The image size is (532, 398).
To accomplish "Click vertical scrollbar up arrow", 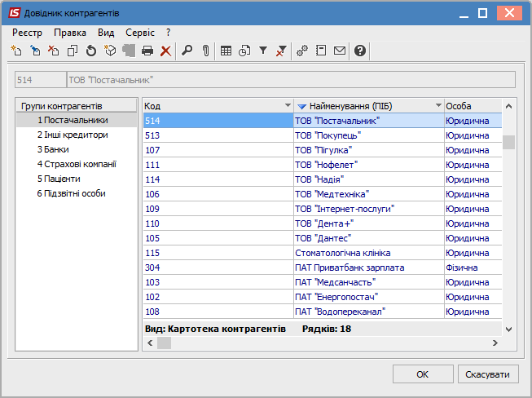I will coord(508,106).
